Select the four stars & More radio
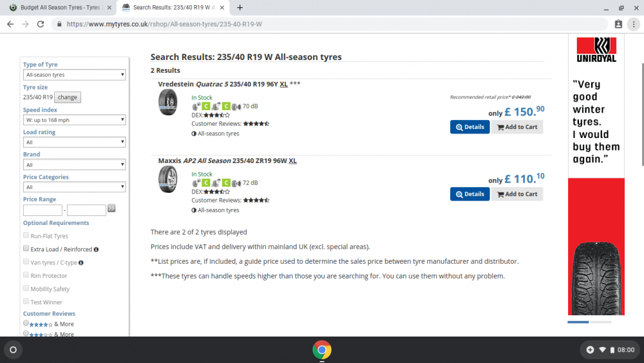The height and width of the screenshot is (363, 644). point(26,323)
